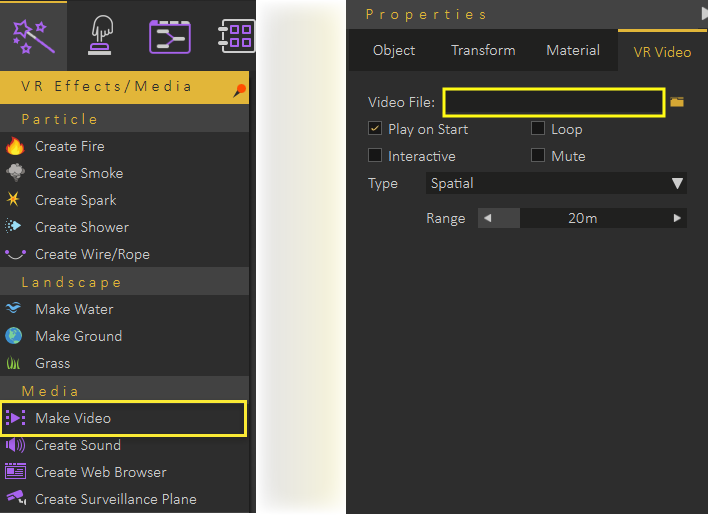Click the Create Spark icon
This screenshot has width=710, height=515.
14,200
